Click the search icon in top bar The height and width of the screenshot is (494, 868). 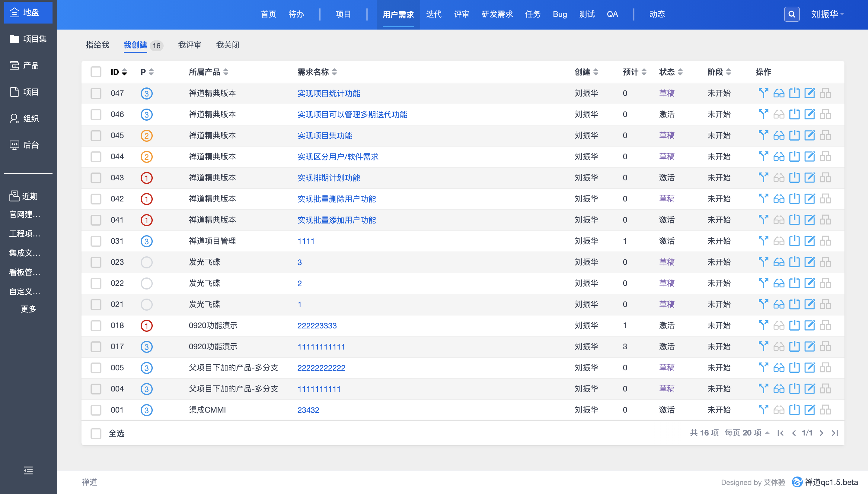point(791,14)
